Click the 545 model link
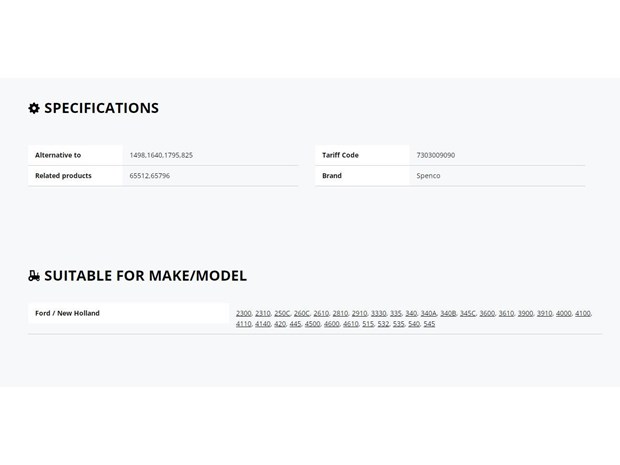 (x=429, y=324)
